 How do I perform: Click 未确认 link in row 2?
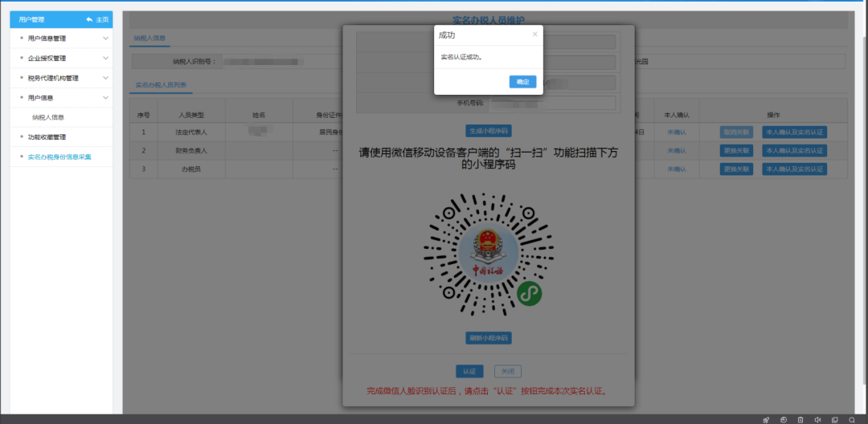click(677, 150)
